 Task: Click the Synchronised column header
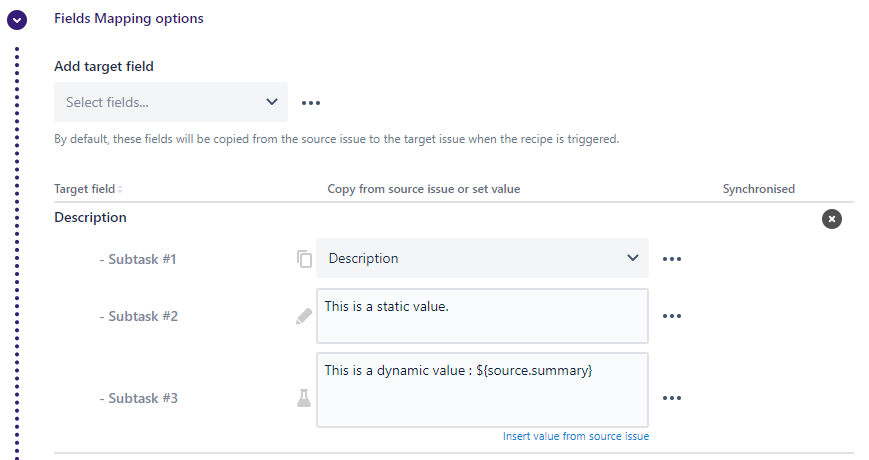[x=758, y=189]
